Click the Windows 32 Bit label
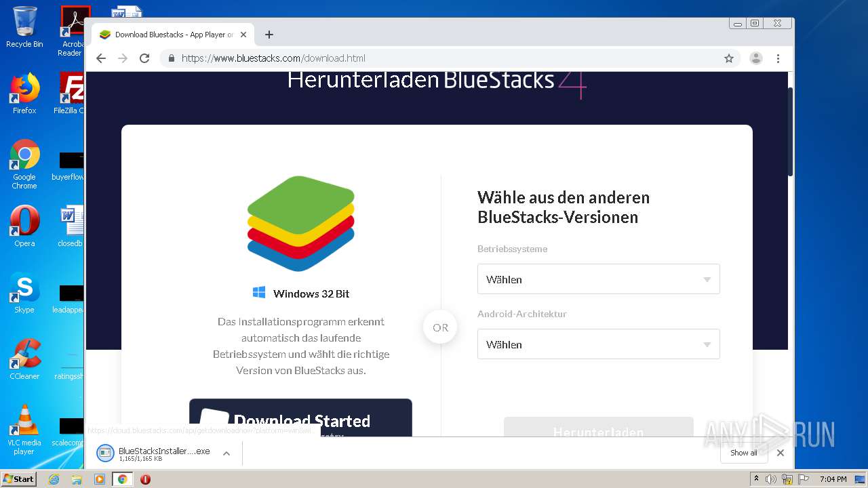868x488 pixels. [x=311, y=293]
